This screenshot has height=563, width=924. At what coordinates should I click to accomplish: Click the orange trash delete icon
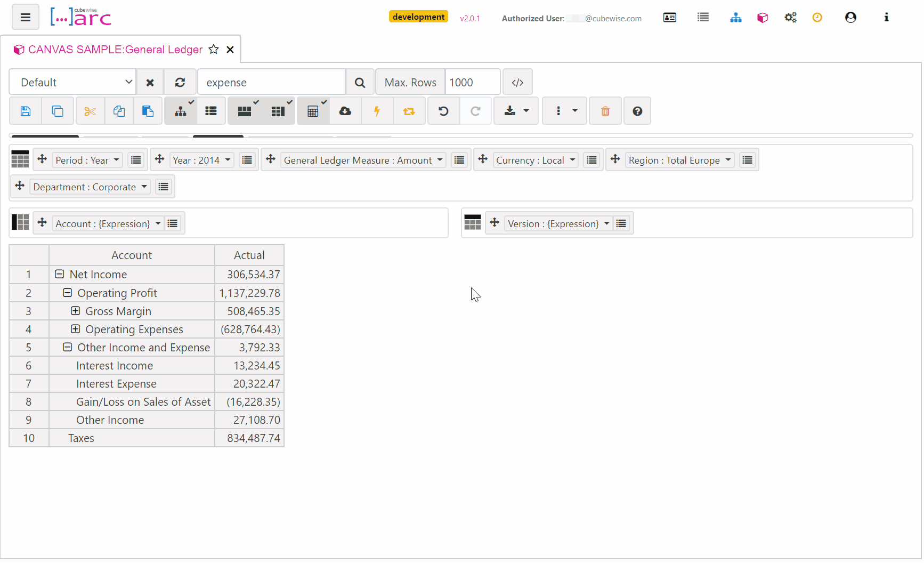pyautogui.click(x=605, y=111)
